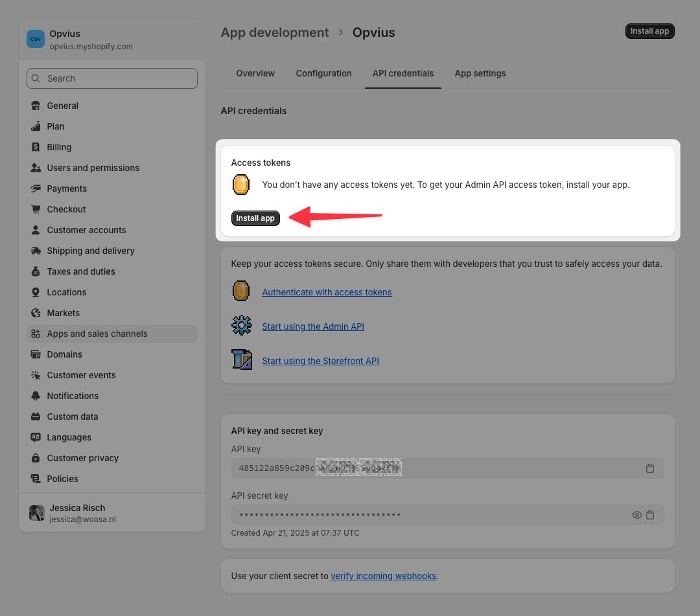Click the search magnifier icon
700x616 pixels.
point(36,78)
